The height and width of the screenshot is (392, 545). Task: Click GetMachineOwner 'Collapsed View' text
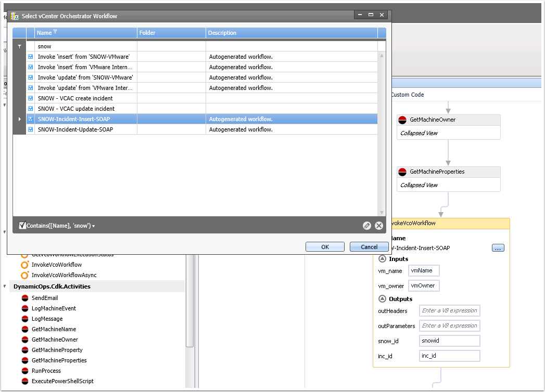pyautogui.click(x=419, y=133)
